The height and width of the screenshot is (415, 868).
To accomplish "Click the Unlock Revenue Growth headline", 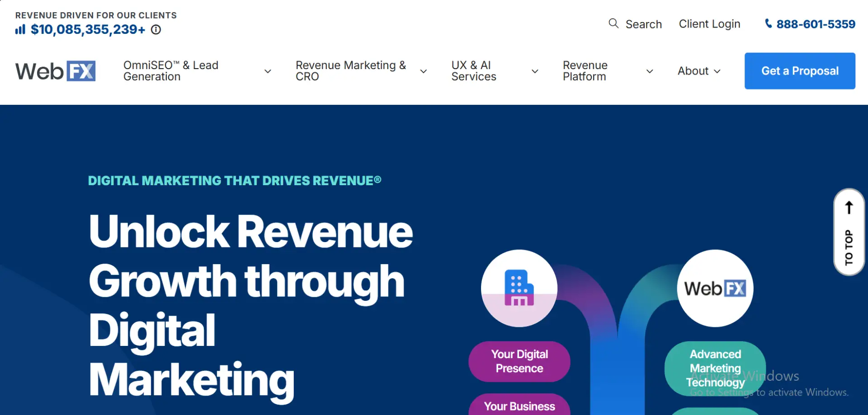I will pyautogui.click(x=251, y=306).
